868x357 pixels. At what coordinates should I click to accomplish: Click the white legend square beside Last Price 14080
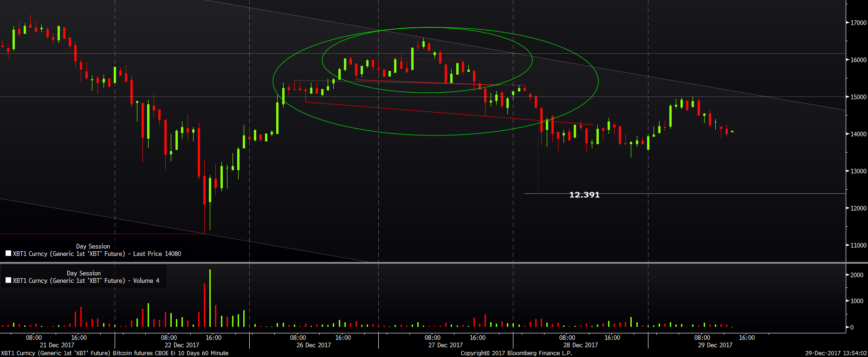pyautogui.click(x=8, y=254)
